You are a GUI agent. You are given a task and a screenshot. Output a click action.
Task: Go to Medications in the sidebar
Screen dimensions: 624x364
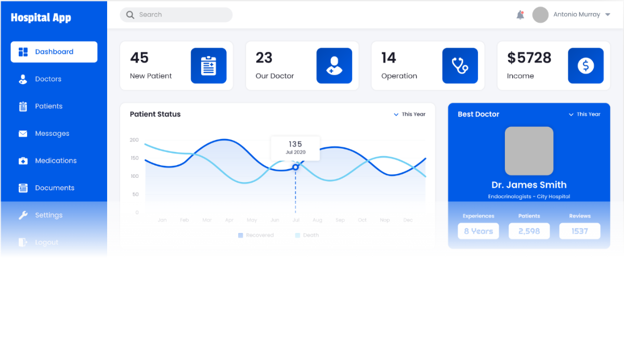[x=55, y=161]
